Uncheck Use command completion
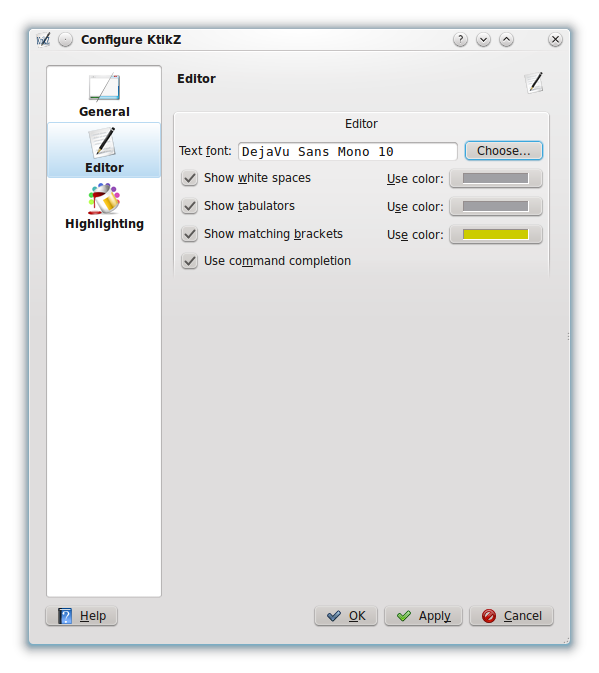599x673 pixels. click(x=189, y=261)
